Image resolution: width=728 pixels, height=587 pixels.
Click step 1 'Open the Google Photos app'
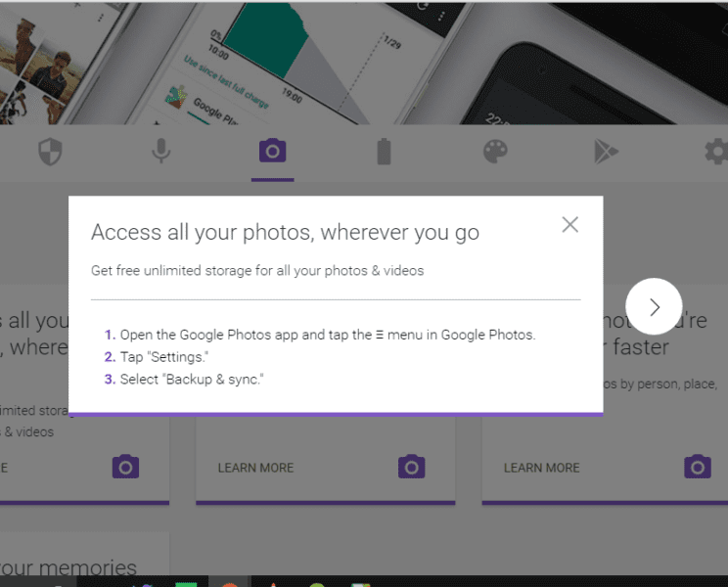(320, 335)
